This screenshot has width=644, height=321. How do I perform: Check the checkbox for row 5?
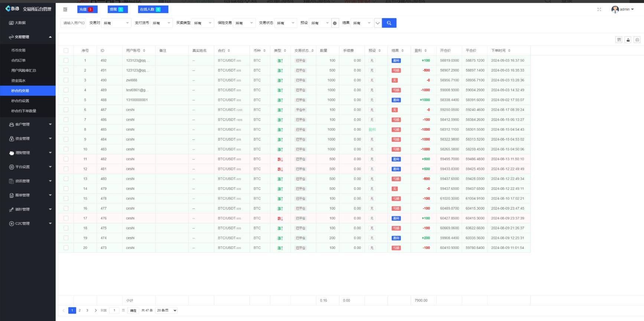tap(66, 100)
